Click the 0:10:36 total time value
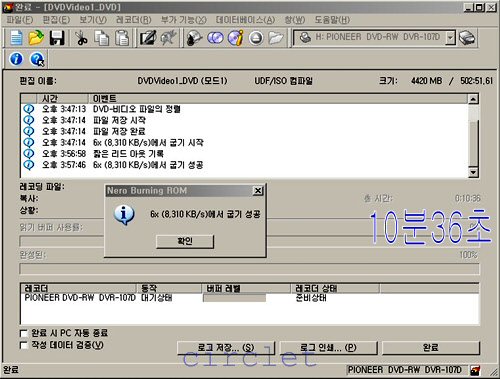Viewport: 500px width, 379px height. tap(468, 199)
